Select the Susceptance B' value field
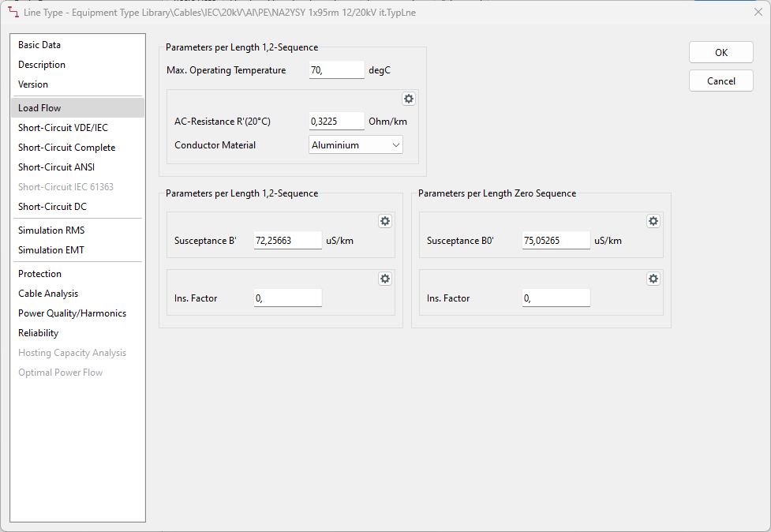771x532 pixels. 287,239
